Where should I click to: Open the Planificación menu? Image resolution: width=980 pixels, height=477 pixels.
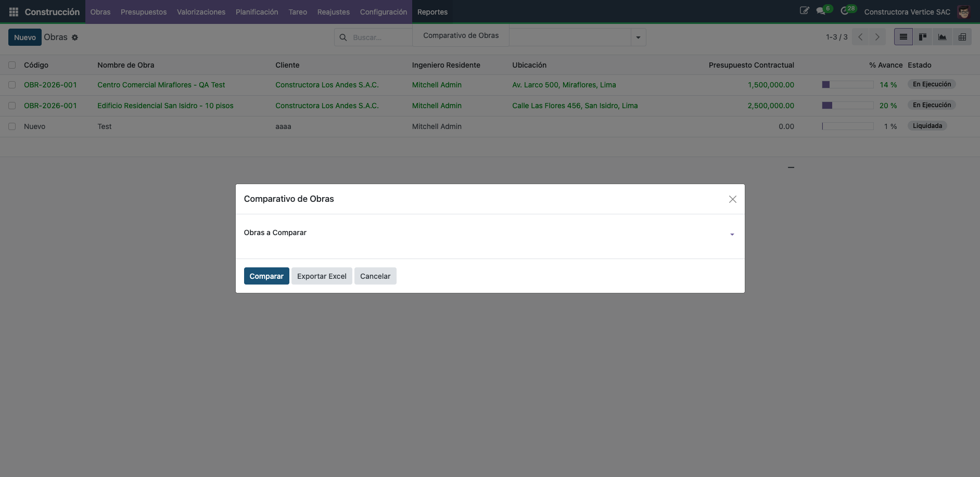click(257, 11)
